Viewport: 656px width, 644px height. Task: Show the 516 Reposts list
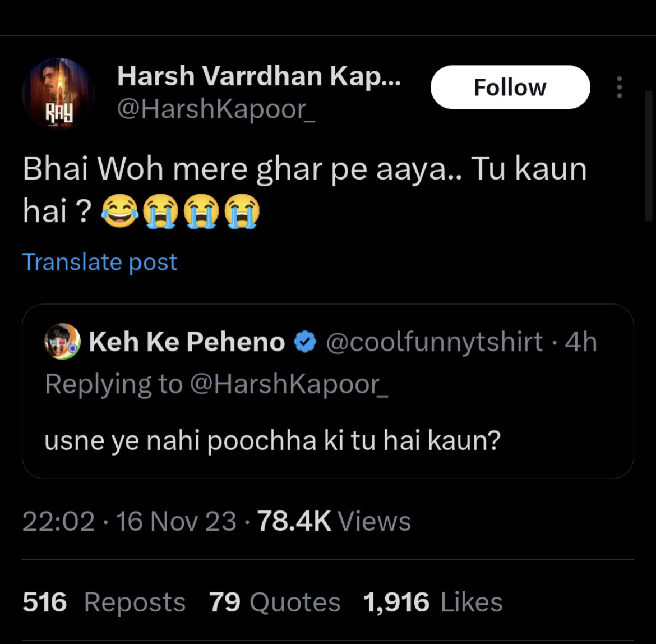click(104, 602)
